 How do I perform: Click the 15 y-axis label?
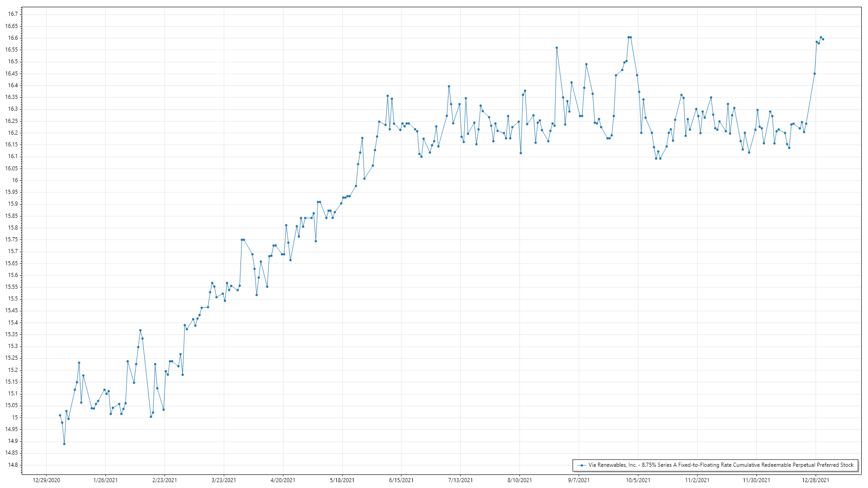coord(15,418)
